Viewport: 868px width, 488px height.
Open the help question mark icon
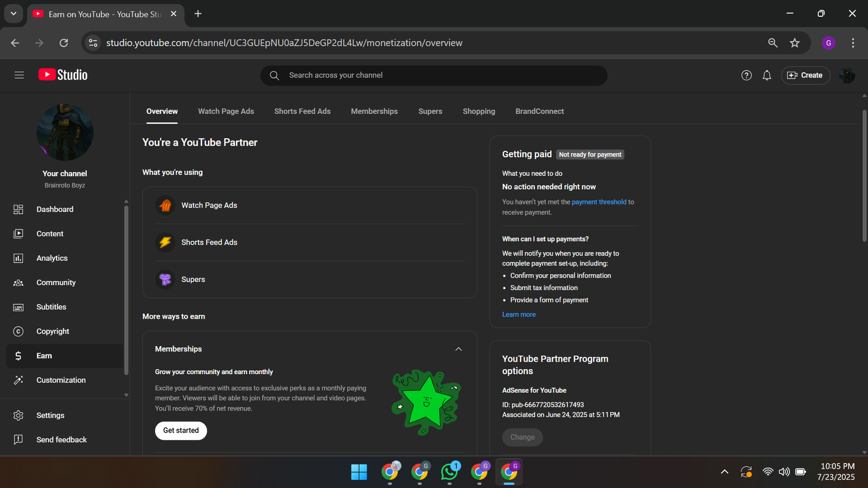click(746, 75)
